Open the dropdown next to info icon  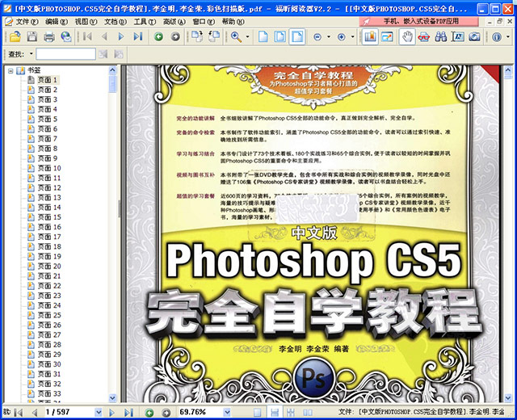coord(508,36)
